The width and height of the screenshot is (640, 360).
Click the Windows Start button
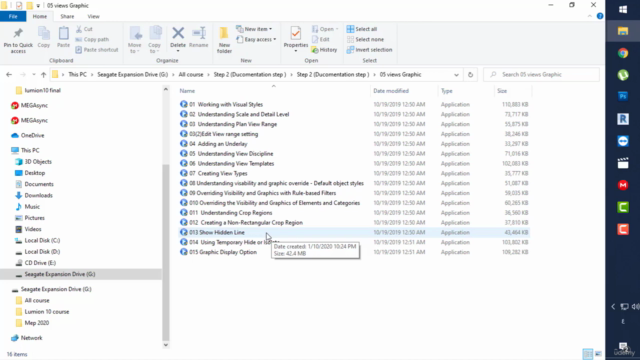623,9
